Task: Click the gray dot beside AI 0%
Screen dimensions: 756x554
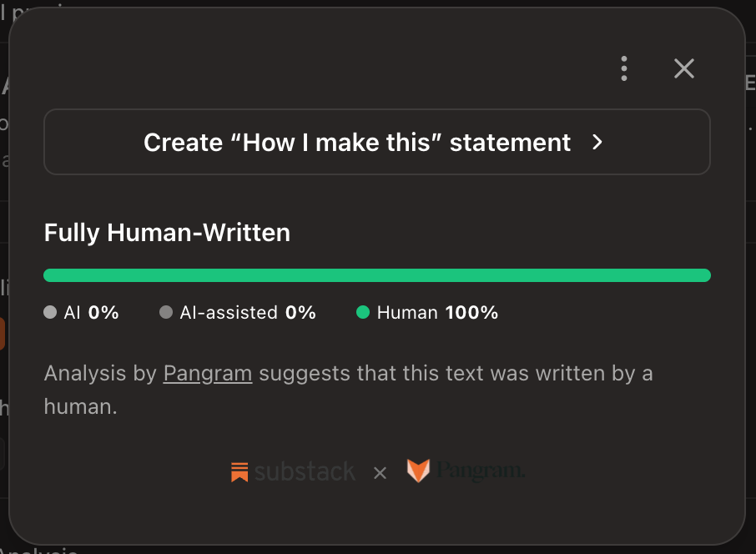Action: click(x=50, y=312)
